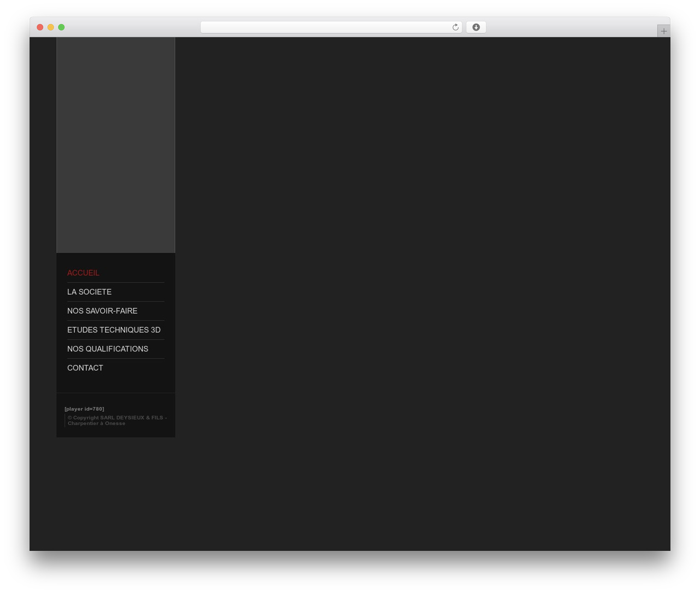This screenshot has height=593, width=700.
Task: Click the grey logo area above the menu
Action: tap(116, 145)
